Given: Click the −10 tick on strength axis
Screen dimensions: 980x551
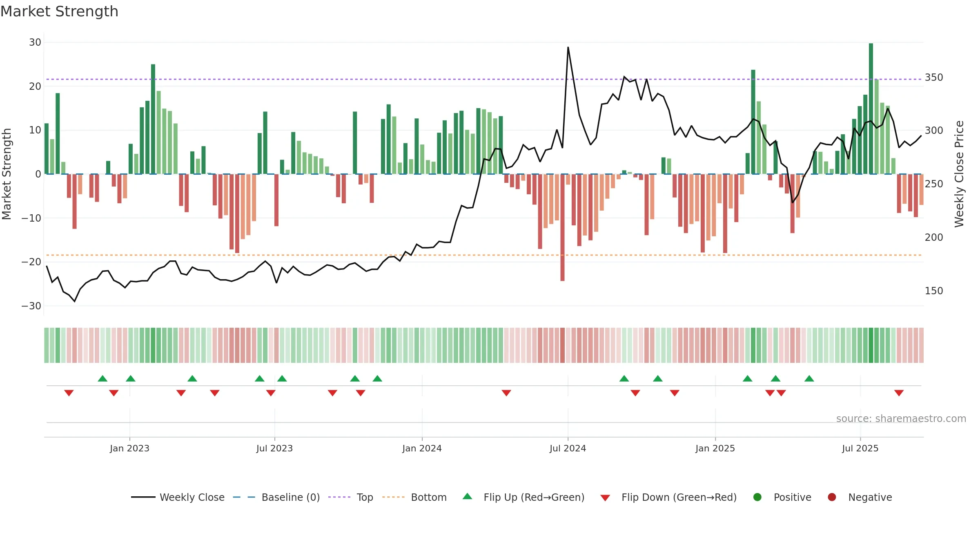Looking at the screenshot, I should pos(31,218).
